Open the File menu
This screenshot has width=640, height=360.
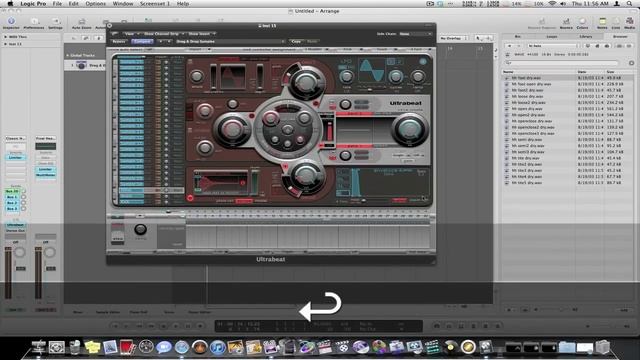tap(57, 4)
